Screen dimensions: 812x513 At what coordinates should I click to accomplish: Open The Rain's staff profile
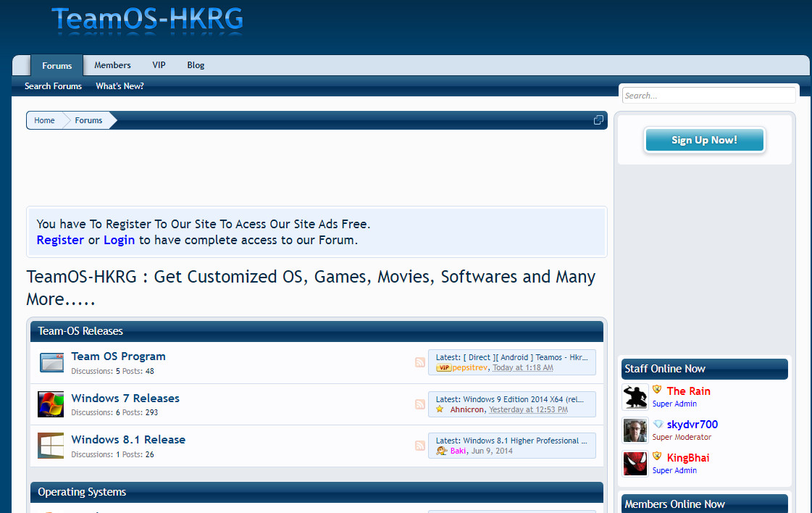[x=688, y=391]
